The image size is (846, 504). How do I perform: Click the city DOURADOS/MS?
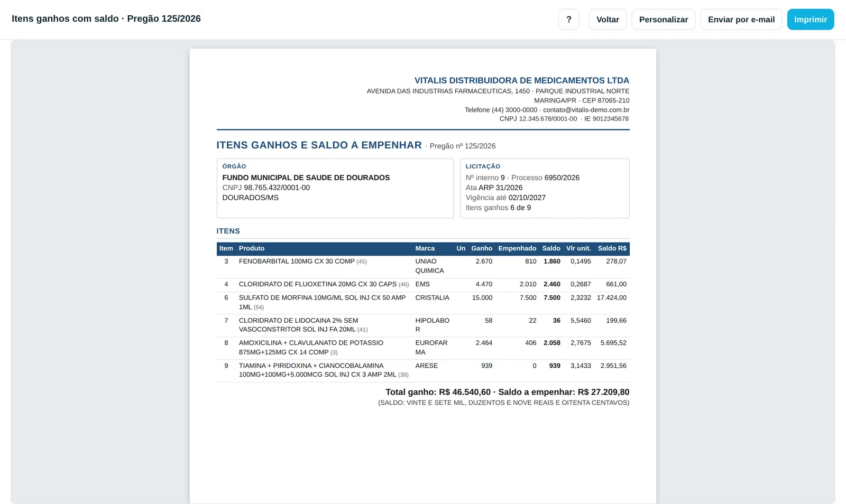tap(251, 198)
